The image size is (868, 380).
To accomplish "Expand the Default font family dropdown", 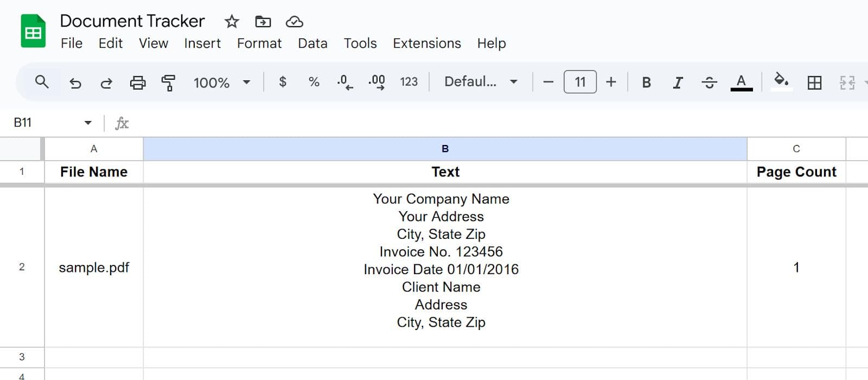I will (481, 82).
